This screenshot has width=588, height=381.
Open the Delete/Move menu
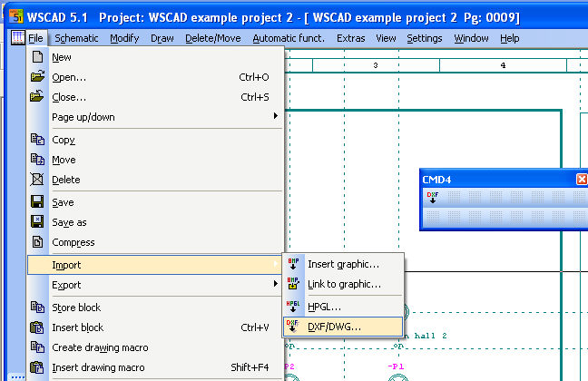point(213,38)
